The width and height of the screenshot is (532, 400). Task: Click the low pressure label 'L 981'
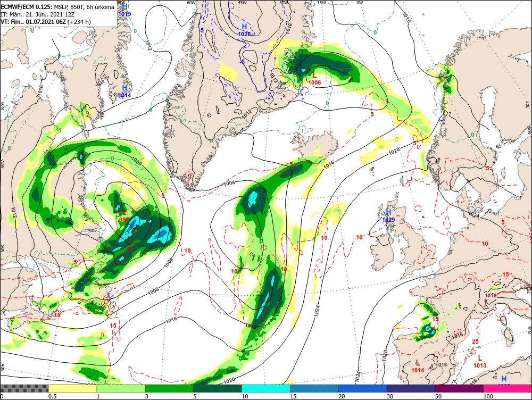[x=124, y=215]
